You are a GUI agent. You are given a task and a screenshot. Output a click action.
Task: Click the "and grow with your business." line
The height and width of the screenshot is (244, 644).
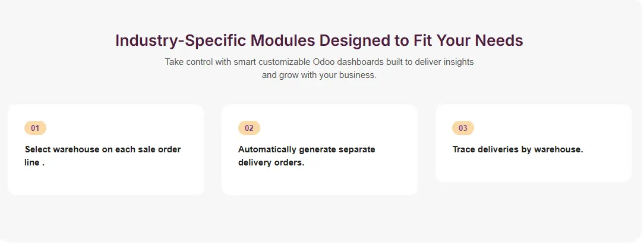[319, 76]
